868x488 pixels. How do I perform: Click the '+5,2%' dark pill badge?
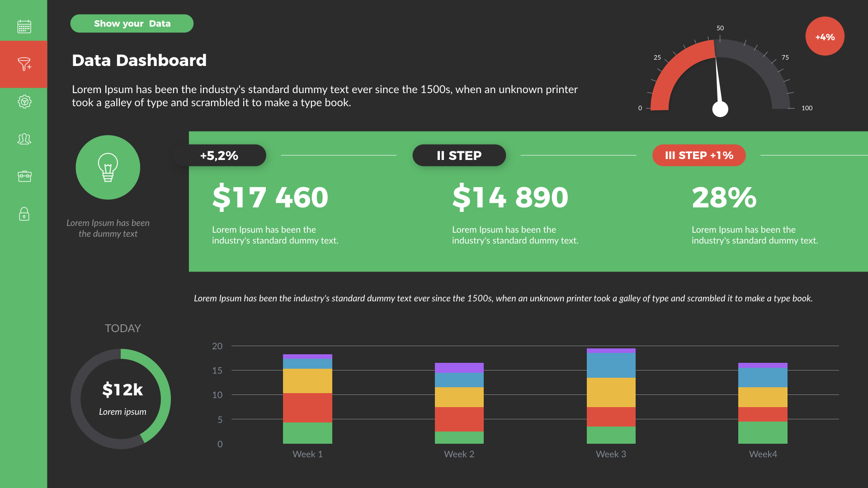point(219,155)
